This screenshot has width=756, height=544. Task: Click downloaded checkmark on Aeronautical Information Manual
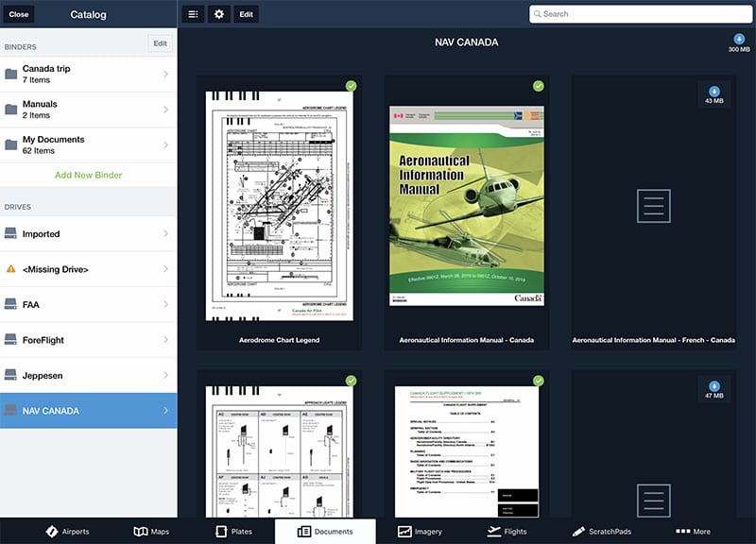point(538,86)
